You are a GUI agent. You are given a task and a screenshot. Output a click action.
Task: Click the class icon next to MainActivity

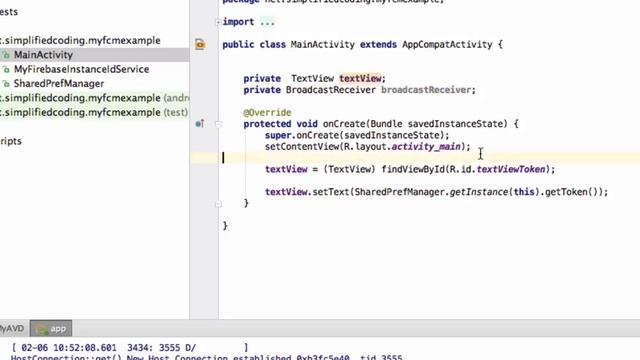tap(6, 55)
